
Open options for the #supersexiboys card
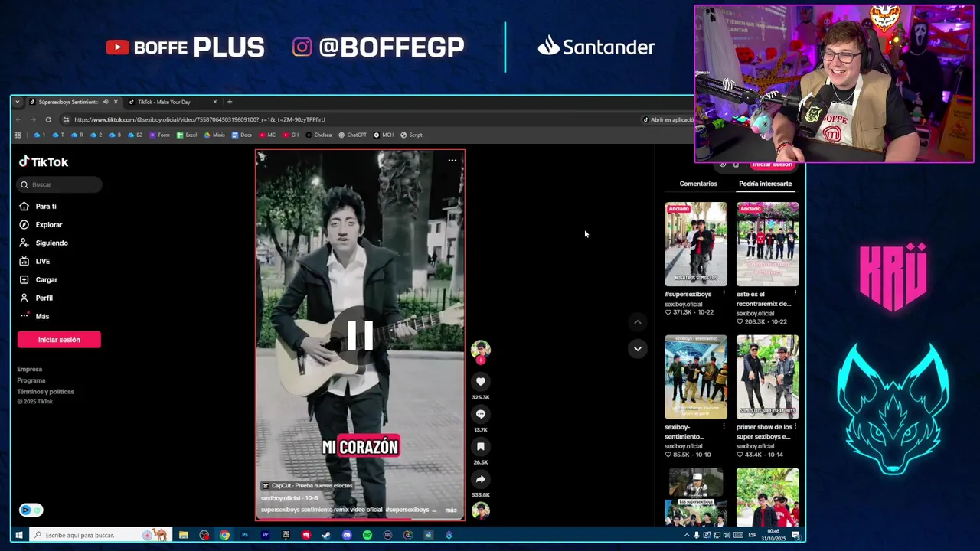pyautogui.click(x=724, y=294)
